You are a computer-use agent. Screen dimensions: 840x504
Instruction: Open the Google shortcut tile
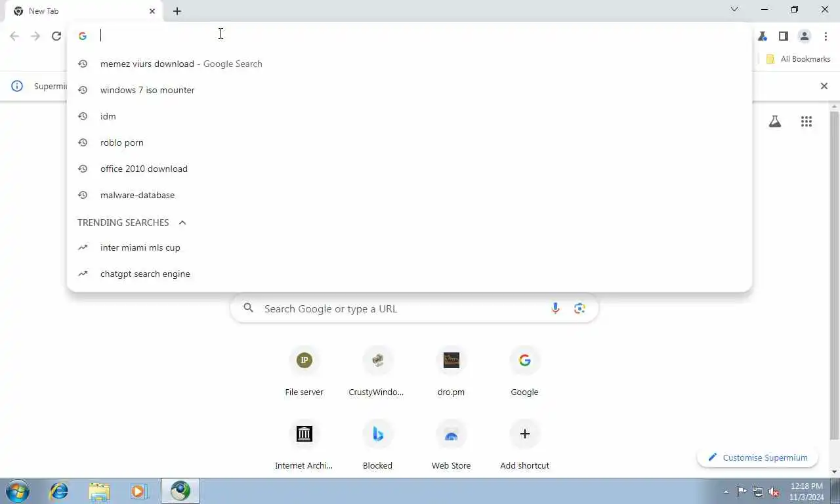tap(524, 372)
